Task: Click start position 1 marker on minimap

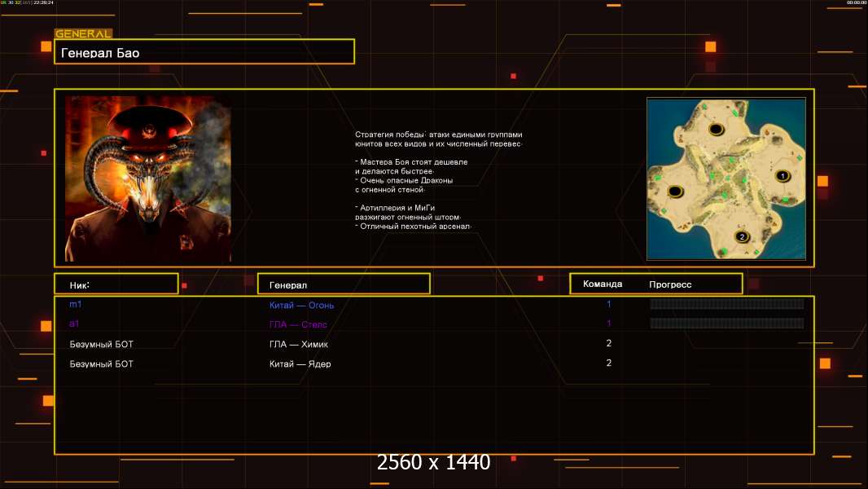Action: [783, 176]
